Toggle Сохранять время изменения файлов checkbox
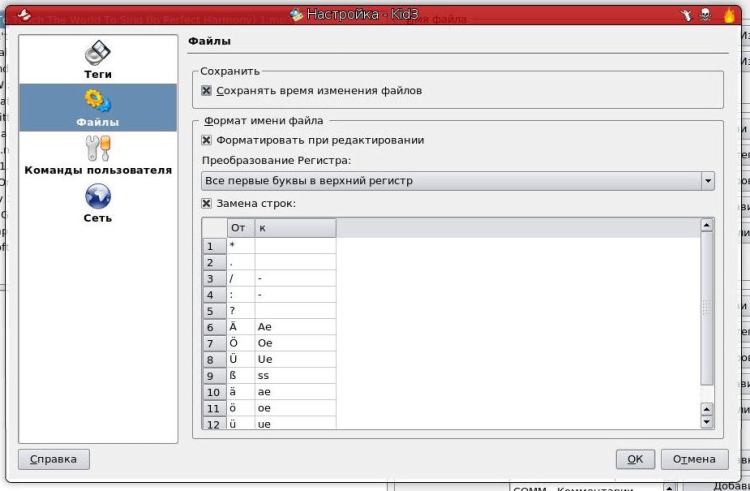Screen dimensions: 750x491 [206, 90]
